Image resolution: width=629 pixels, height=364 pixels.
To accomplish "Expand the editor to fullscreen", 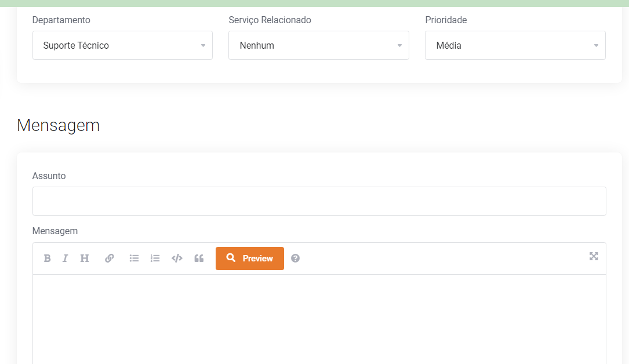I will 594,256.
